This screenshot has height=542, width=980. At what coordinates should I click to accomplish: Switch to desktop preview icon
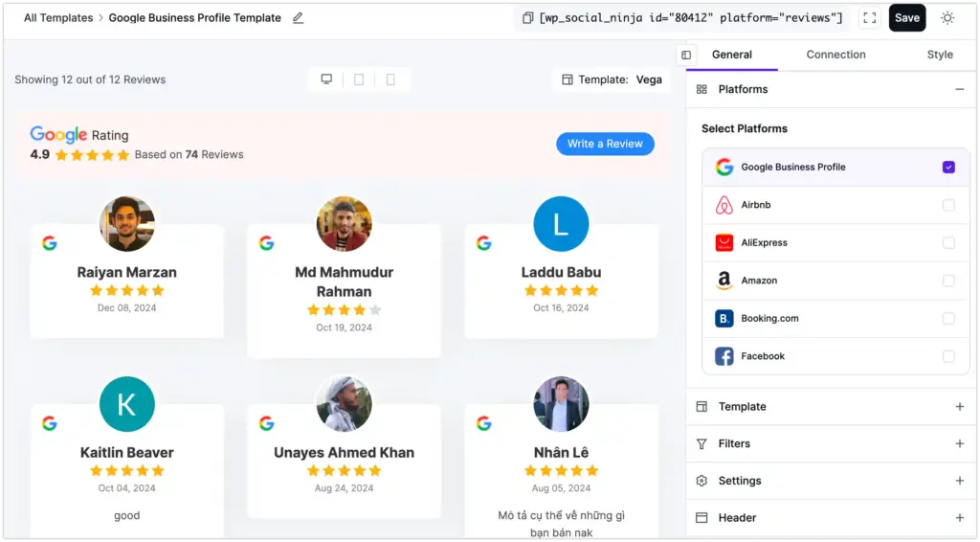pos(326,79)
